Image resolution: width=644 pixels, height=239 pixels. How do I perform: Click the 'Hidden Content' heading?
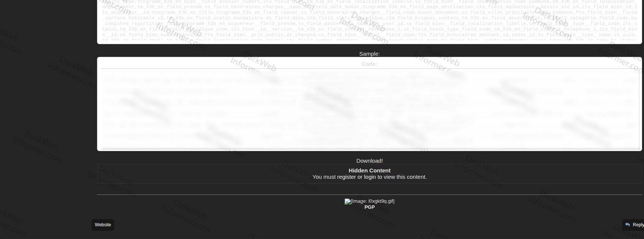coord(369,171)
